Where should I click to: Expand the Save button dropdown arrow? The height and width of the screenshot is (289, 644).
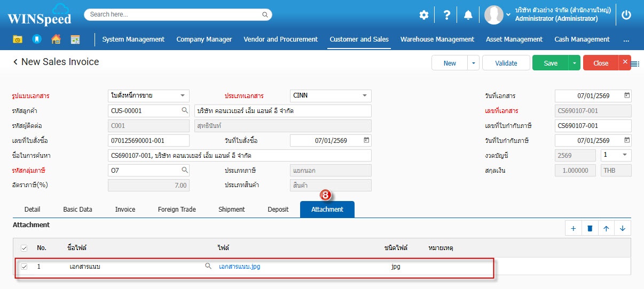pyautogui.click(x=575, y=63)
